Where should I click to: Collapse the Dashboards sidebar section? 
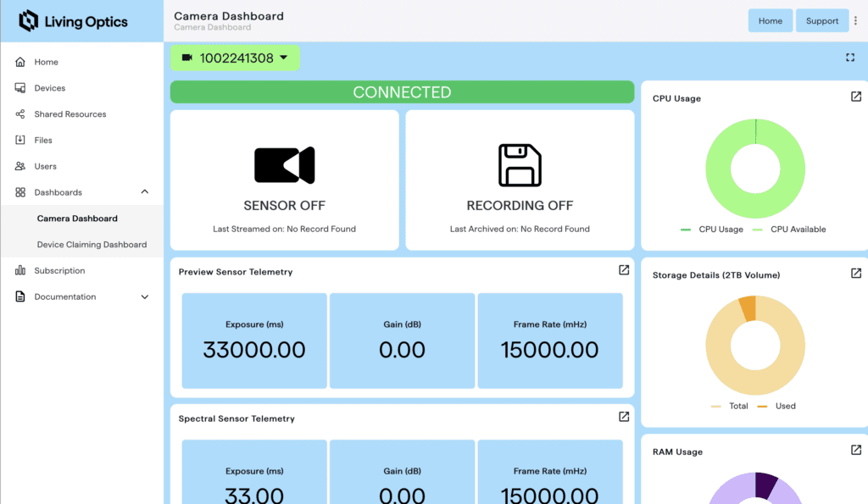[x=144, y=192]
